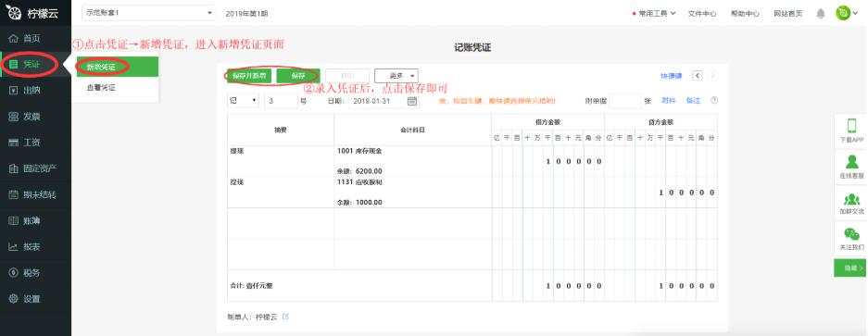
Task: Click the help question mark icon
Action: tap(714, 101)
